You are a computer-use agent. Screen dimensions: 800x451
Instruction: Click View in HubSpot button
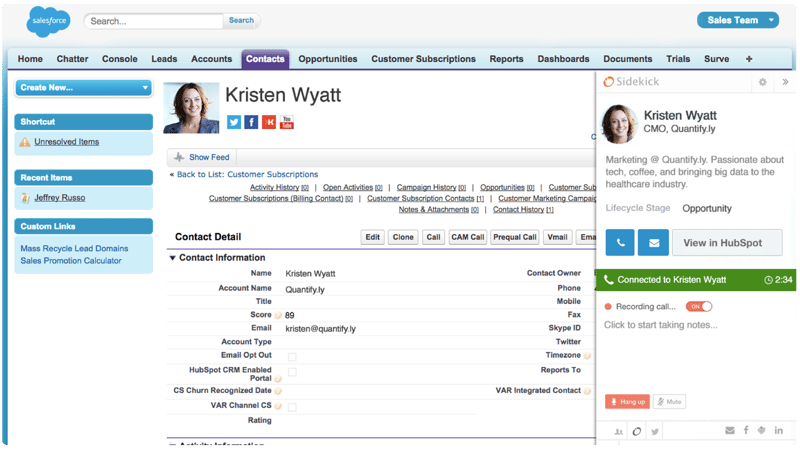pyautogui.click(x=727, y=243)
